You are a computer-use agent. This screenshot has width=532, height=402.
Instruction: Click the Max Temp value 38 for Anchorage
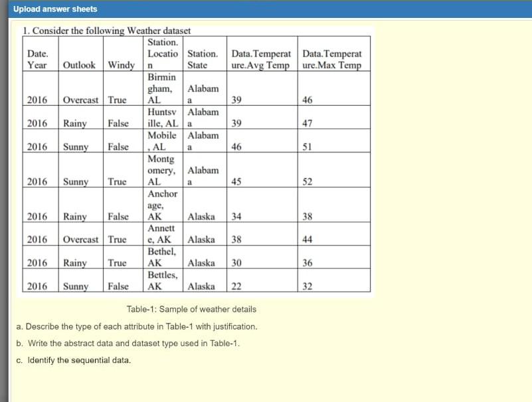pyautogui.click(x=307, y=216)
